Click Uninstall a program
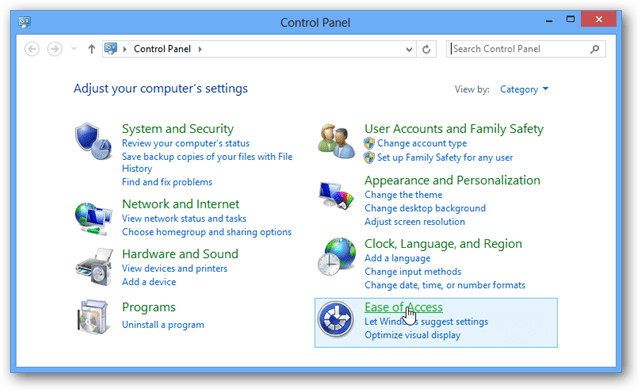The width and height of the screenshot is (640, 391). click(x=163, y=325)
